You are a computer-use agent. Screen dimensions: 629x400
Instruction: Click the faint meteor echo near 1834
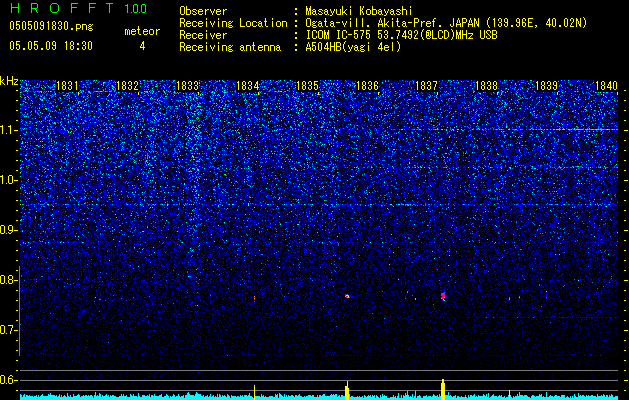coord(254,298)
